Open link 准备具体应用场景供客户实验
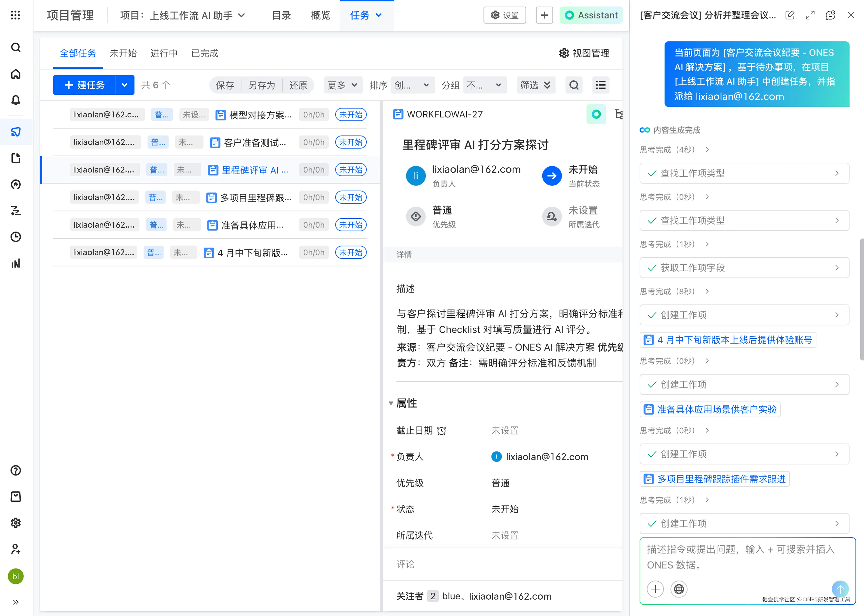 716,409
